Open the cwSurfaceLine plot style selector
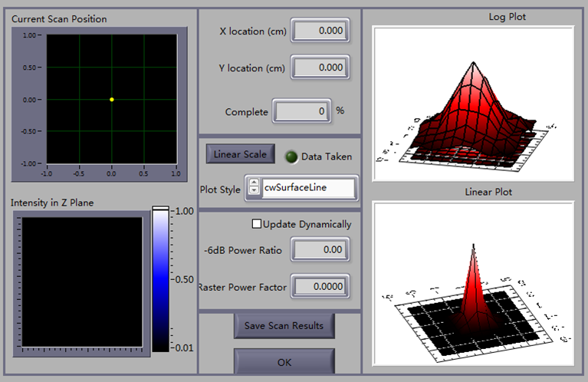Image resolution: width=588 pixels, height=382 pixels. pos(308,188)
